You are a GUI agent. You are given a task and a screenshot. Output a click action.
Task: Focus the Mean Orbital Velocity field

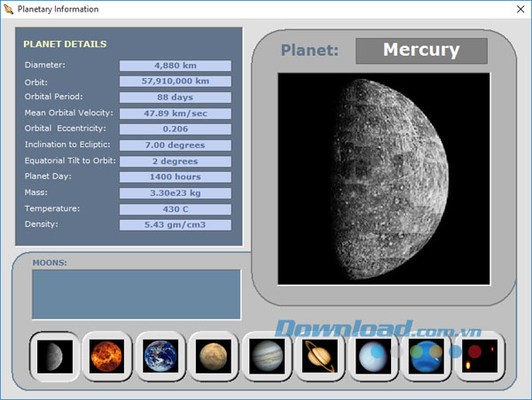point(175,114)
